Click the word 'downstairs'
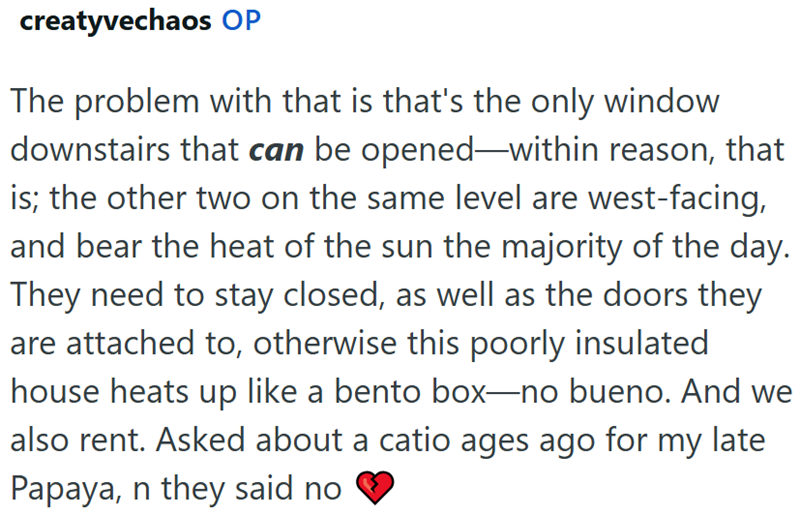Screen dimensions: 800x516 pyautogui.click(x=90, y=150)
